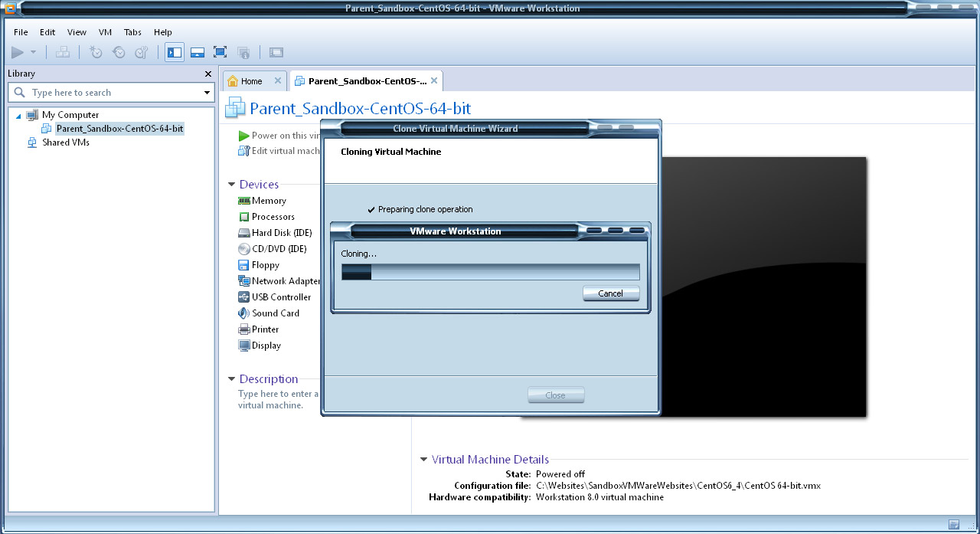980x534 pixels.
Task: Click the status bar icon at bottom right
Action: (x=954, y=525)
